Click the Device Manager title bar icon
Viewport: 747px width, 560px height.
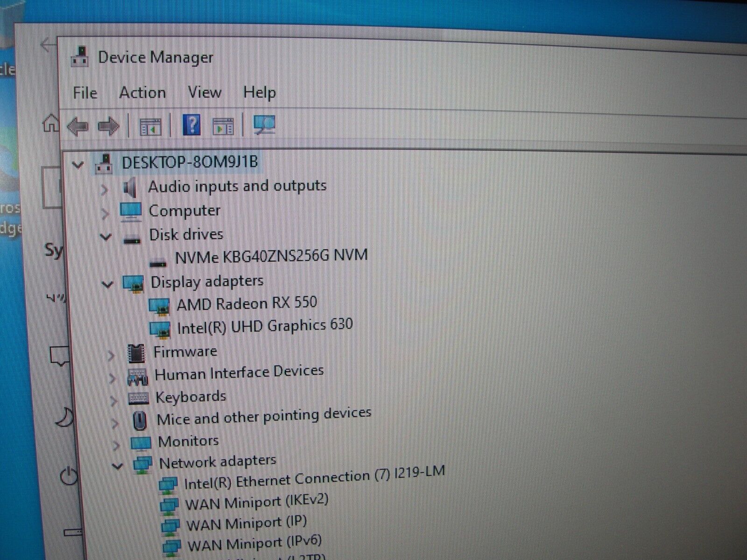80,57
